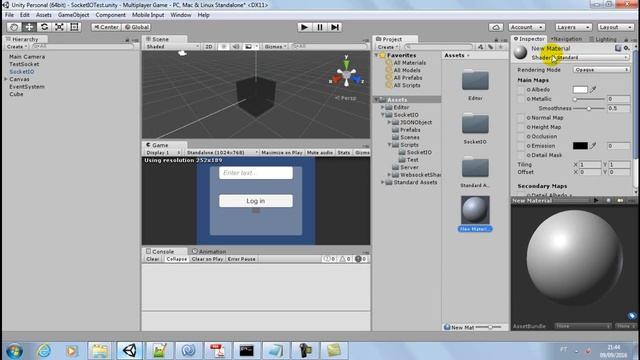Open the Albedo color swatch
This screenshot has width=640, height=360.
point(580,89)
